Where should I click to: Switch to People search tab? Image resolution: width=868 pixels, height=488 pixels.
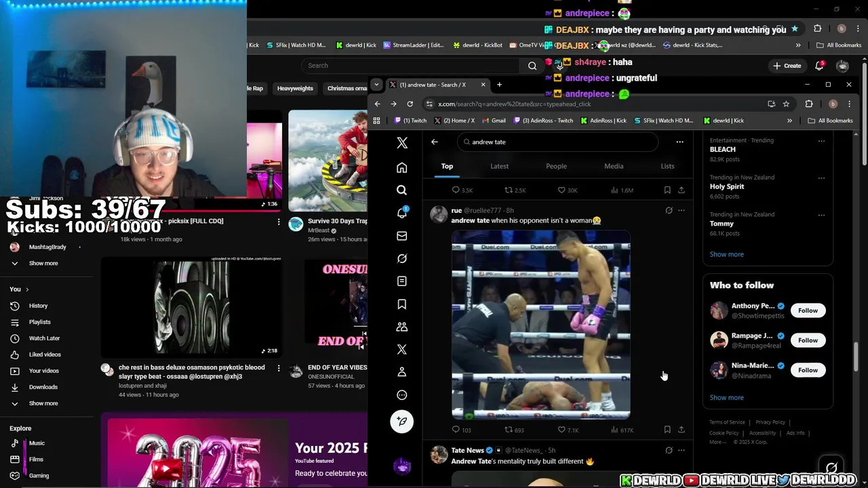coord(556,166)
